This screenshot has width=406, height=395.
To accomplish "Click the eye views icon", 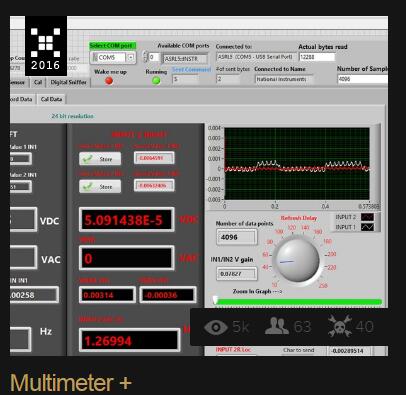I will pyautogui.click(x=216, y=327).
